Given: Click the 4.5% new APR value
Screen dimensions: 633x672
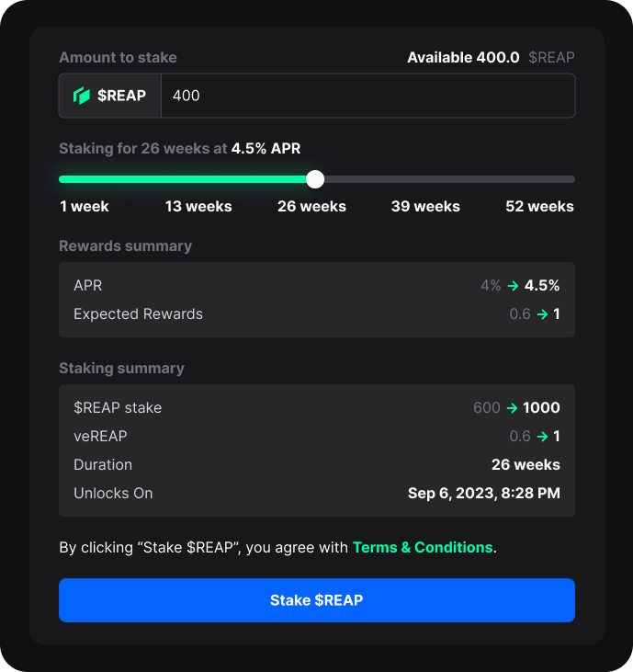Looking at the screenshot, I should [x=542, y=286].
